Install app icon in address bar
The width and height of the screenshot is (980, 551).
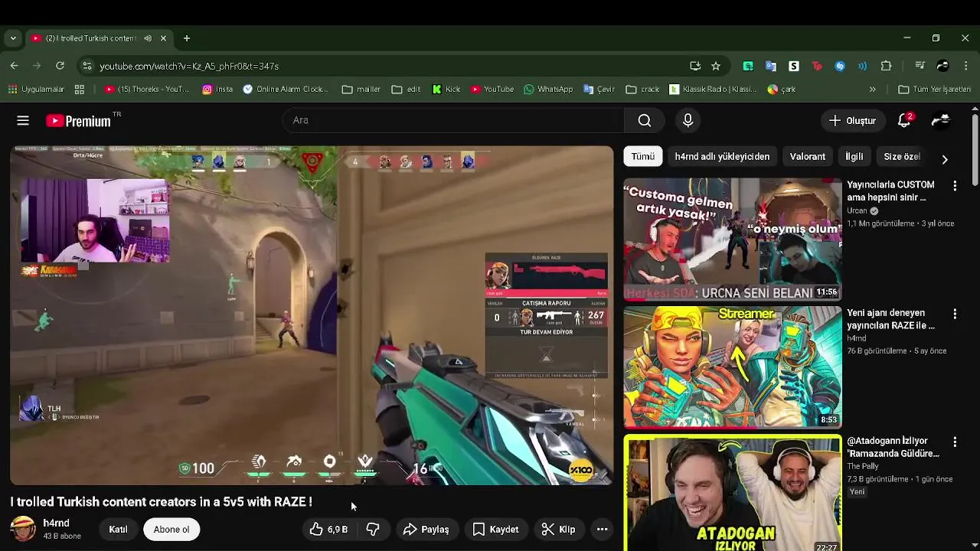click(695, 66)
